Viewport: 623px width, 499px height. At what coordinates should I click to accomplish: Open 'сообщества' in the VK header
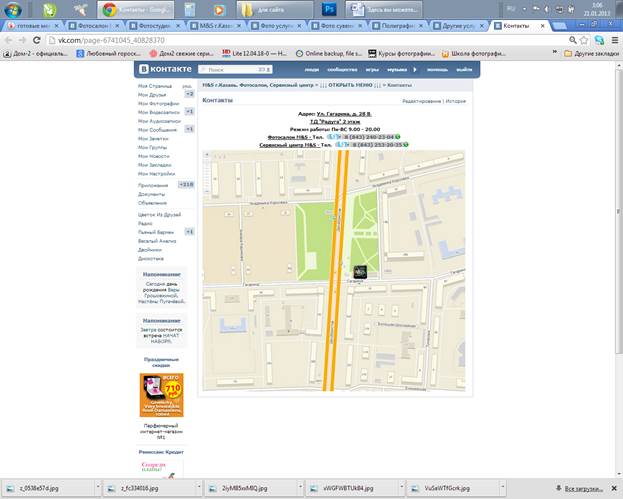(342, 70)
